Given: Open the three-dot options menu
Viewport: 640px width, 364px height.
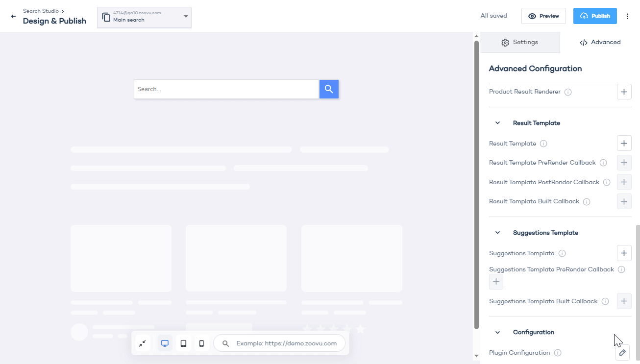Looking at the screenshot, I should tap(628, 16).
